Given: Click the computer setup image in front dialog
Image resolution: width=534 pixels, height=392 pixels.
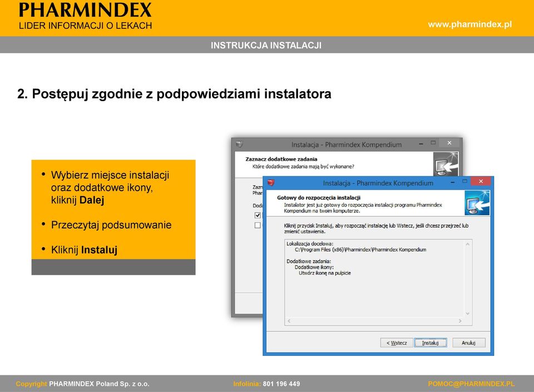Looking at the screenshot, I should [477, 203].
